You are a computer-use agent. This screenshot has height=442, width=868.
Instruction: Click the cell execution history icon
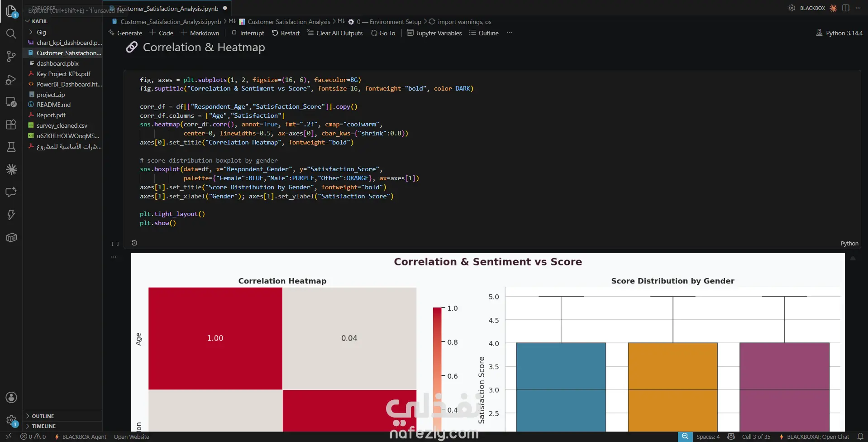[134, 243]
